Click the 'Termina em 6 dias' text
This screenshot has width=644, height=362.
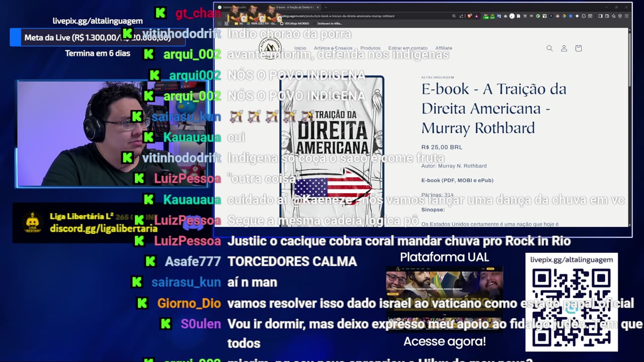98,53
